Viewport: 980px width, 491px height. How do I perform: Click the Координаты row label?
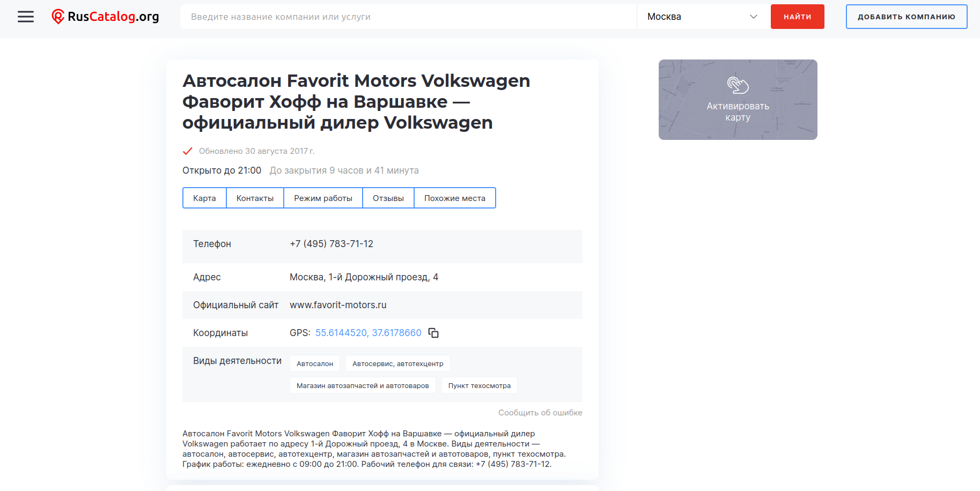coord(220,333)
